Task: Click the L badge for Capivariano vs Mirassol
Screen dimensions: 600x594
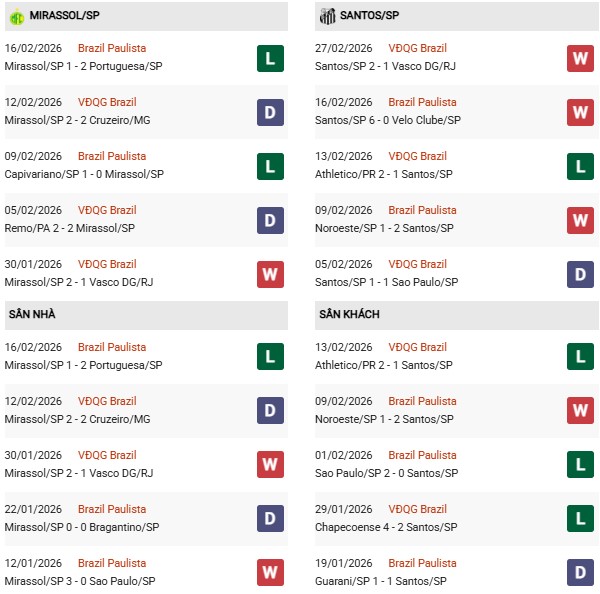Action: 269,166
